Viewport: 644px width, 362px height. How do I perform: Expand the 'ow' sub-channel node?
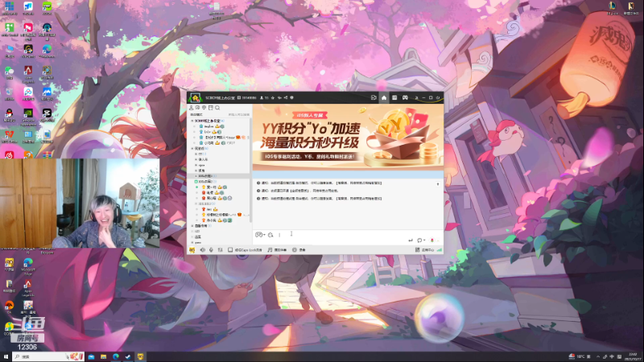pos(196,154)
